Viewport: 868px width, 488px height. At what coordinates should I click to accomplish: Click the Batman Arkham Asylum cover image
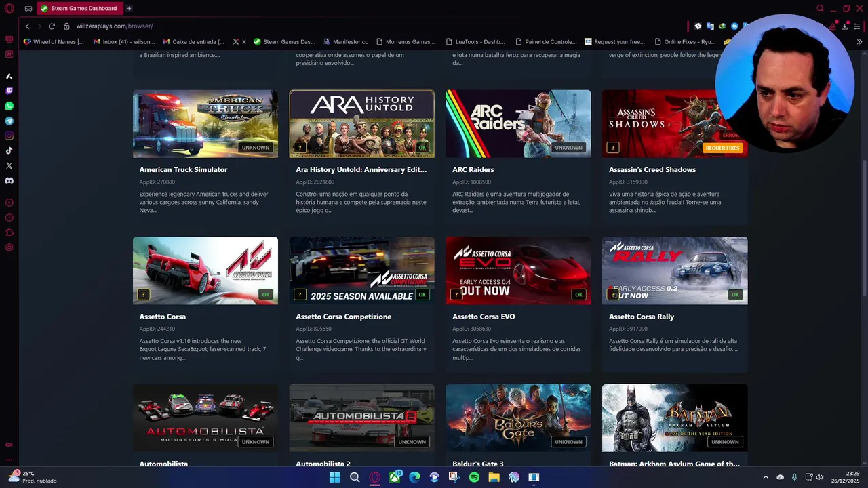click(675, 418)
